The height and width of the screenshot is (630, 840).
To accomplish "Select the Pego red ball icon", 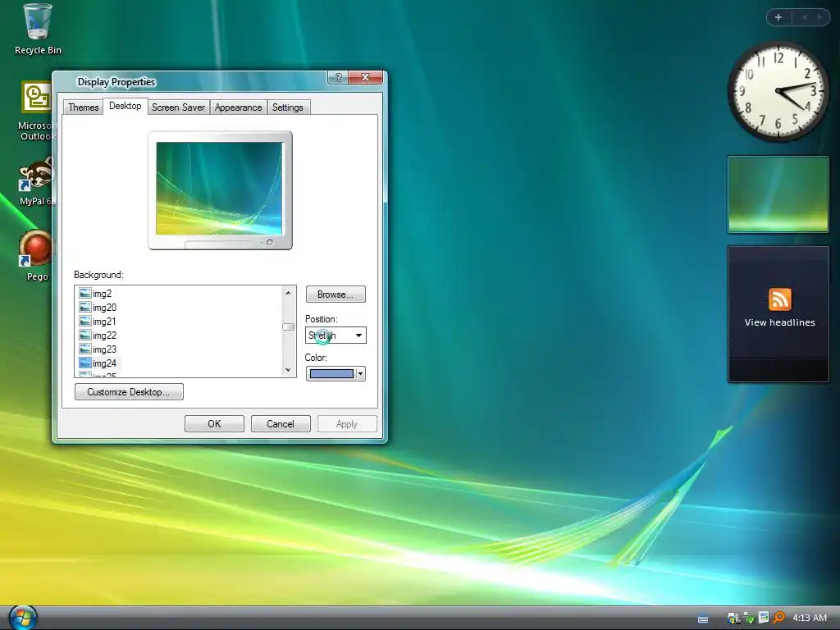I will click(36, 249).
